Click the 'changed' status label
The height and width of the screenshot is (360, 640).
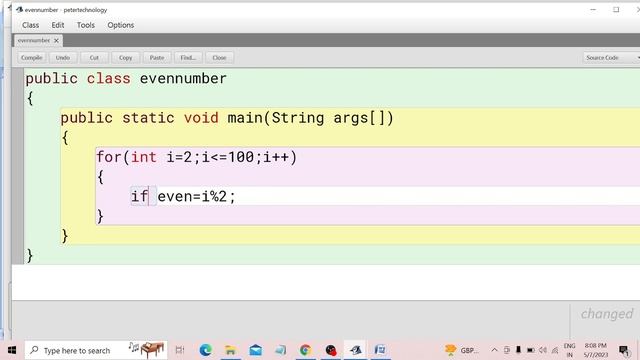point(607,313)
